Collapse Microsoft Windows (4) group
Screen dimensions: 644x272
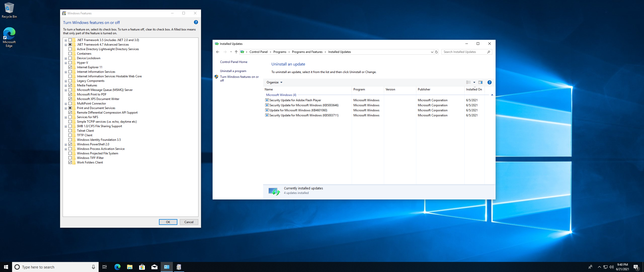click(x=492, y=95)
